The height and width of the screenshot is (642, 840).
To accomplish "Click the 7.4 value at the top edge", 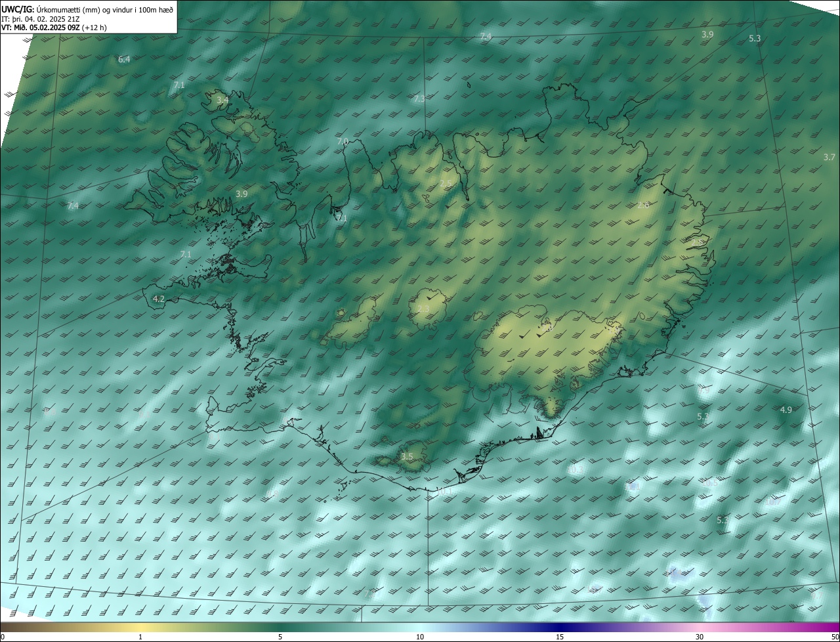I will point(486,36).
